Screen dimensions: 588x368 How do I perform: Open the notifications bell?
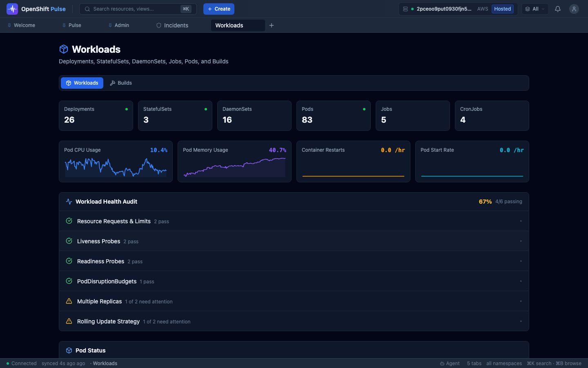[x=557, y=9]
